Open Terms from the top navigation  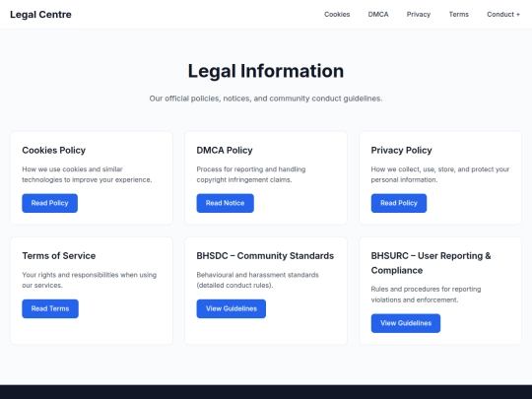pyautogui.click(x=459, y=14)
